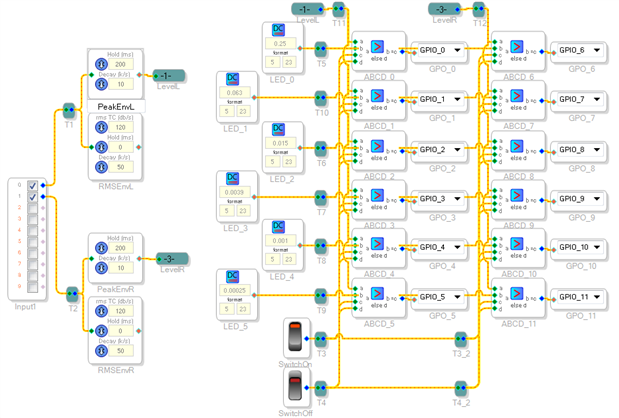Click the Decay knob icon in PeakEnvL
Screen dimensions: 619x418
click(x=101, y=84)
